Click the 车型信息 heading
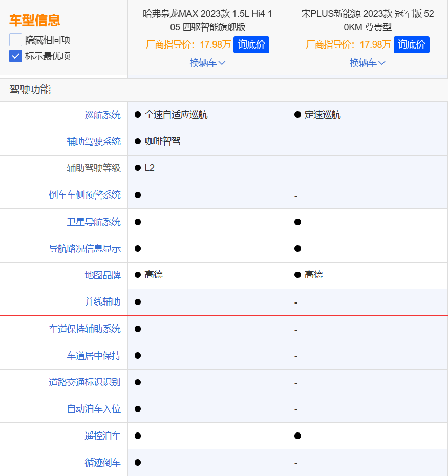The image size is (448, 476). point(35,20)
